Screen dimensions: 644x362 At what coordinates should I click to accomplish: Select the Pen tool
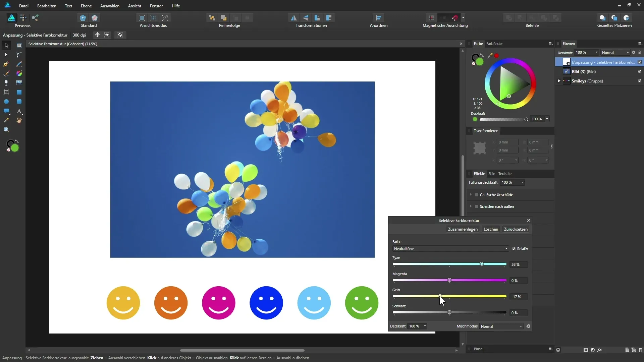point(6,64)
